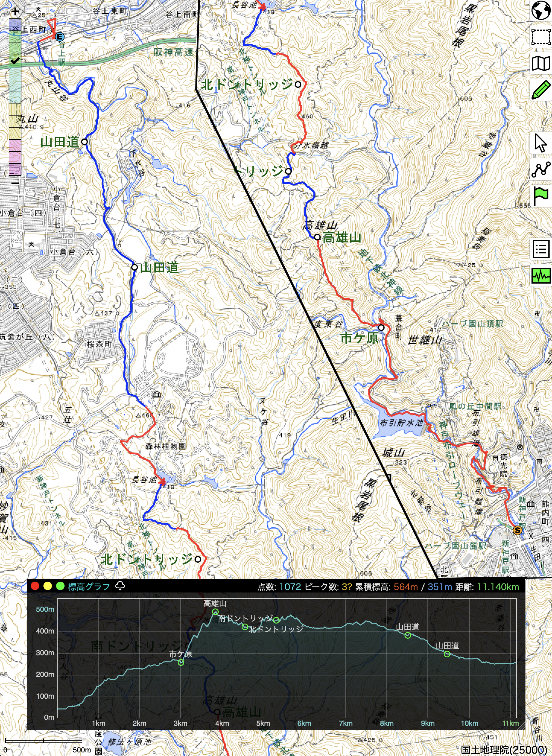Click the 高雄山 peak marker on elevation graph

click(215, 612)
